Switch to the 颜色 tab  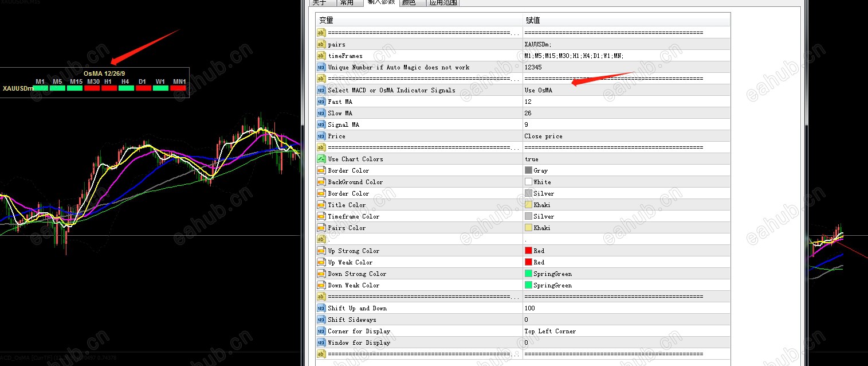click(409, 2)
